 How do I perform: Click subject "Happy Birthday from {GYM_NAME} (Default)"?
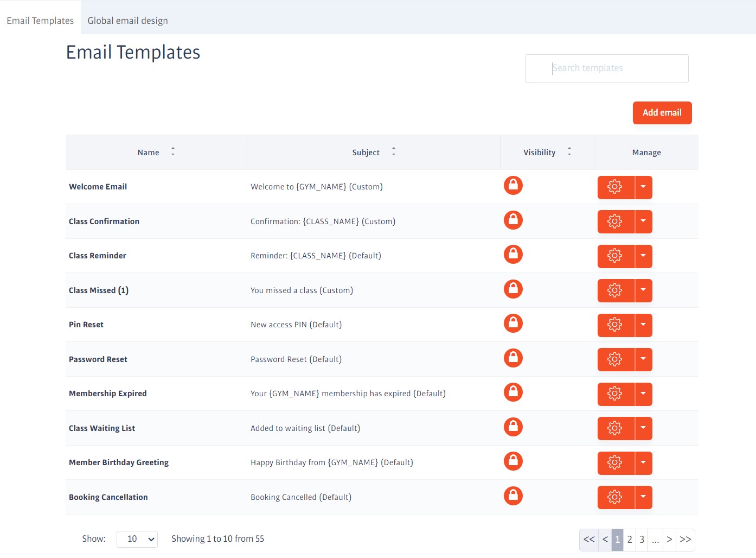pyautogui.click(x=332, y=462)
